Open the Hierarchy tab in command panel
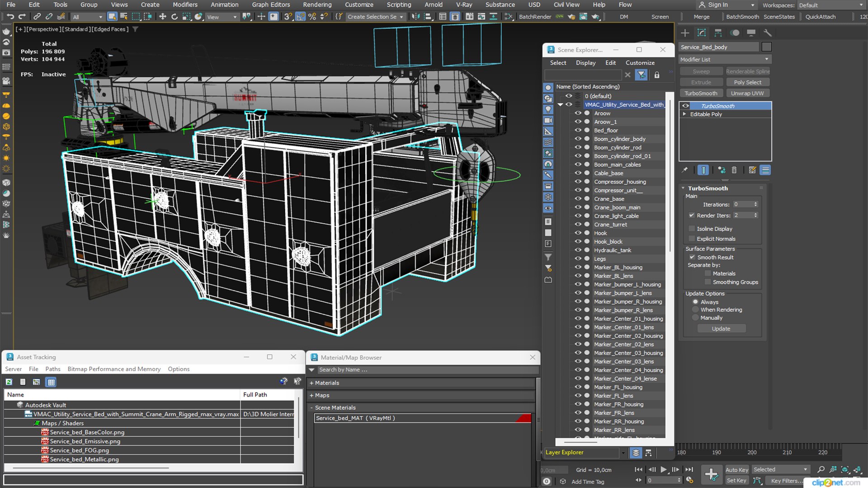868x488 pixels. [x=718, y=33]
